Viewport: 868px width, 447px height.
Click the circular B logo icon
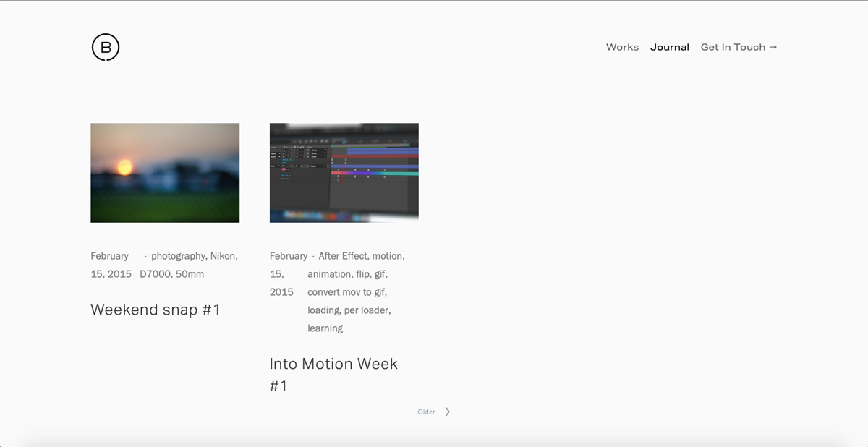[x=105, y=47]
